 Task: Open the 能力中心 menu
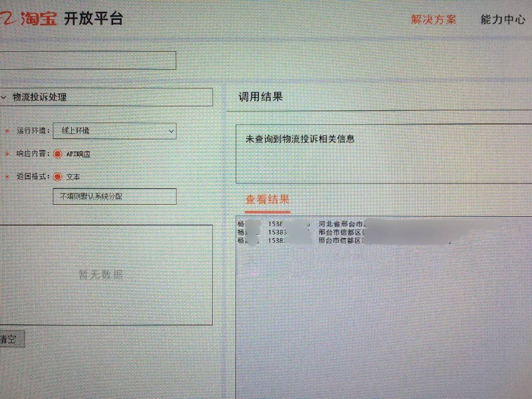pyautogui.click(x=503, y=20)
